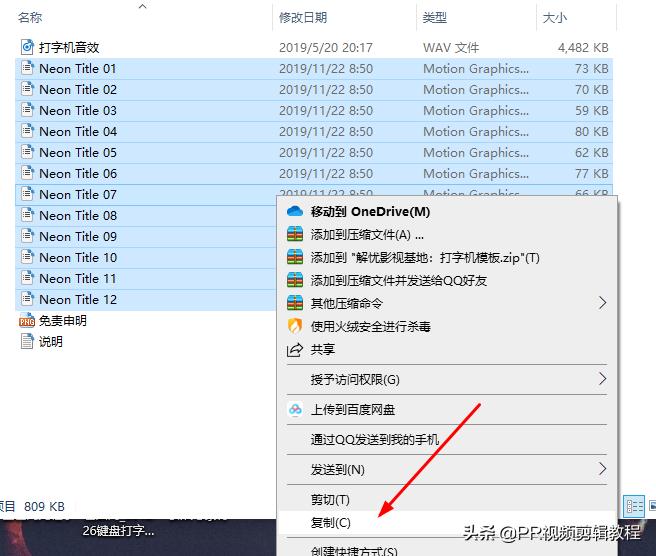Select the file name Neon Title 08
The width and height of the screenshot is (656, 556).
pyautogui.click(x=78, y=215)
